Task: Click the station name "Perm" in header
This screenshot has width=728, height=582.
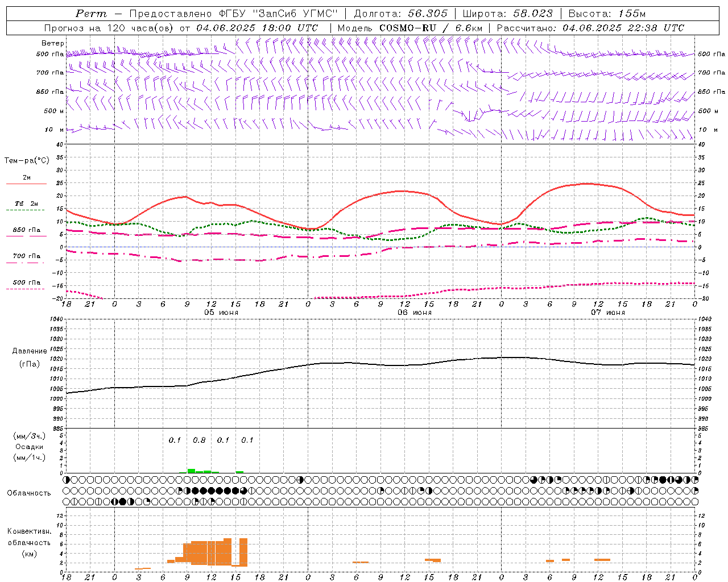Action: click(x=91, y=14)
